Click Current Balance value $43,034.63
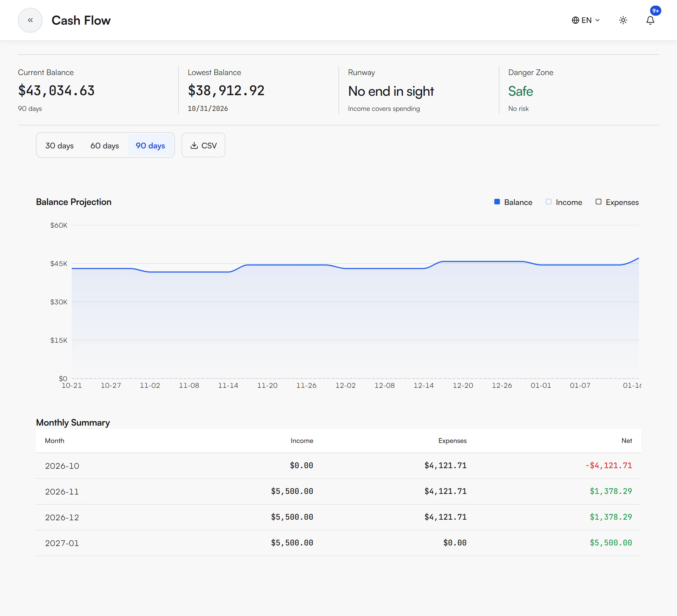This screenshot has height=616, width=677. click(x=56, y=91)
